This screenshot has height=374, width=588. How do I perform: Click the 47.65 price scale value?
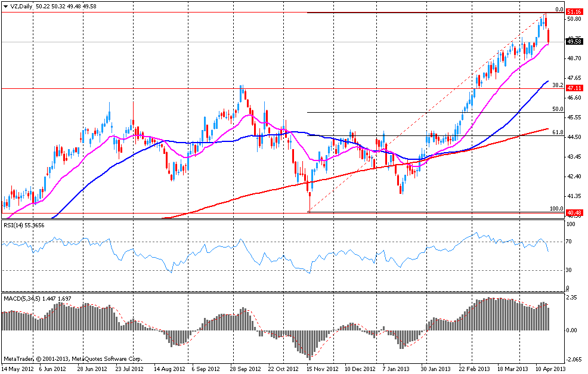click(574, 78)
